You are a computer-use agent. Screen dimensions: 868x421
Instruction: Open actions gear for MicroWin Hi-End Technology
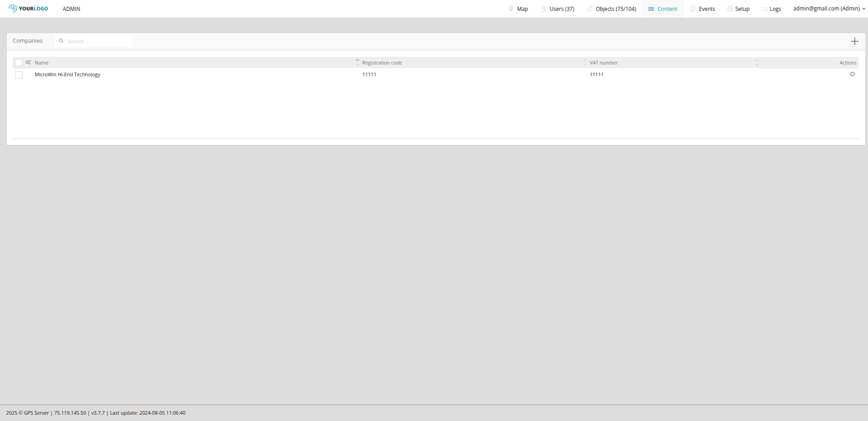point(852,74)
